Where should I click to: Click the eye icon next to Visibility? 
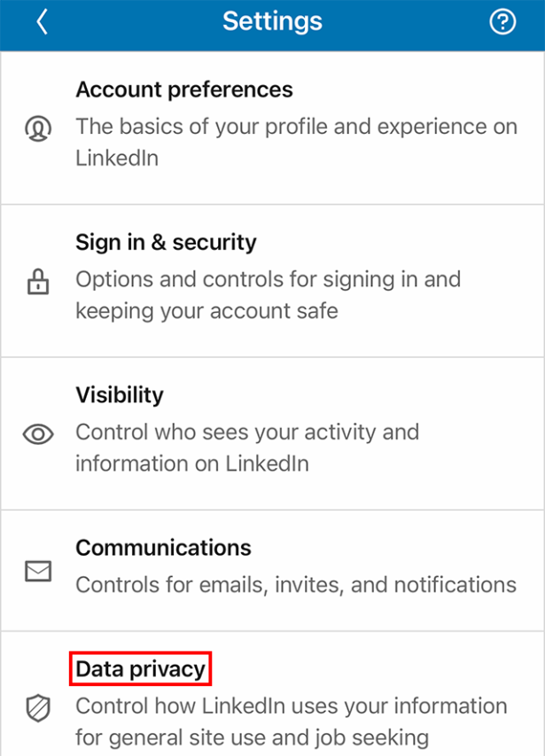pyautogui.click(x=38, y=433)
